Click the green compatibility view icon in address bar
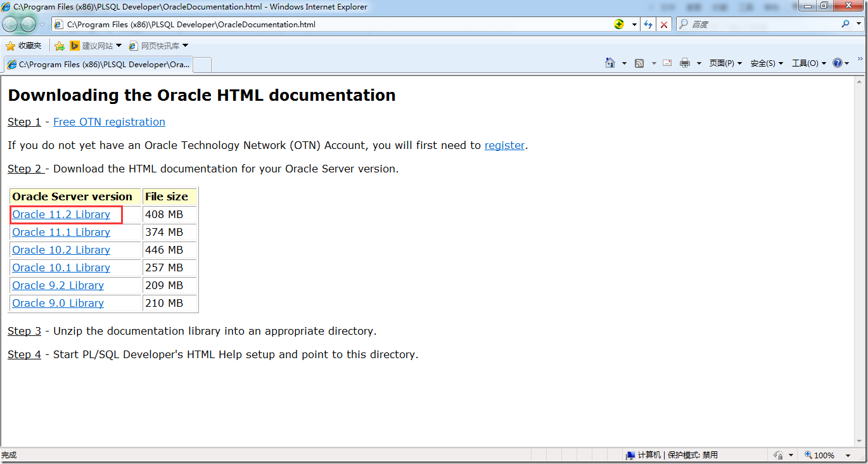Screen dimensions: 868x464 click(619, 24)
